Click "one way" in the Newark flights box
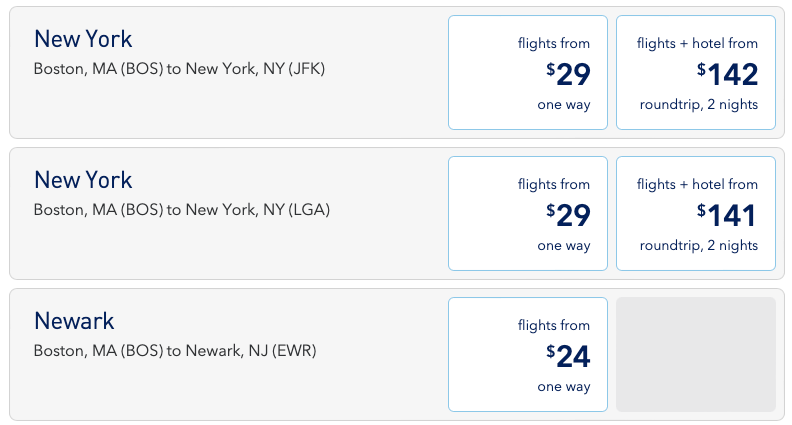 [564, 387]
